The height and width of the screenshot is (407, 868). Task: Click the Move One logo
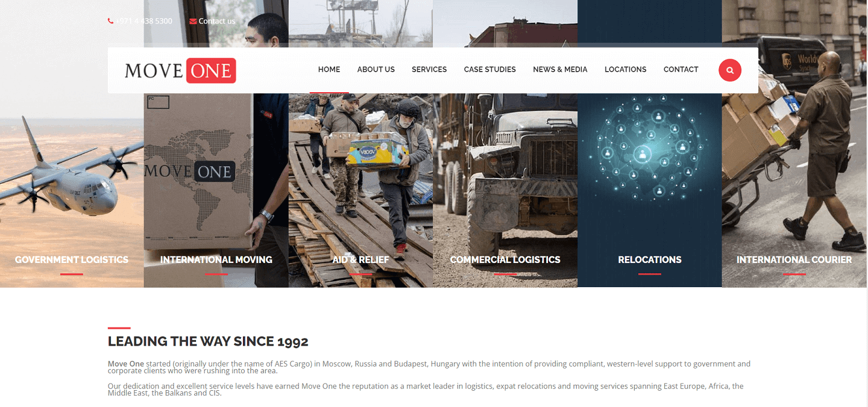point(180,70)
